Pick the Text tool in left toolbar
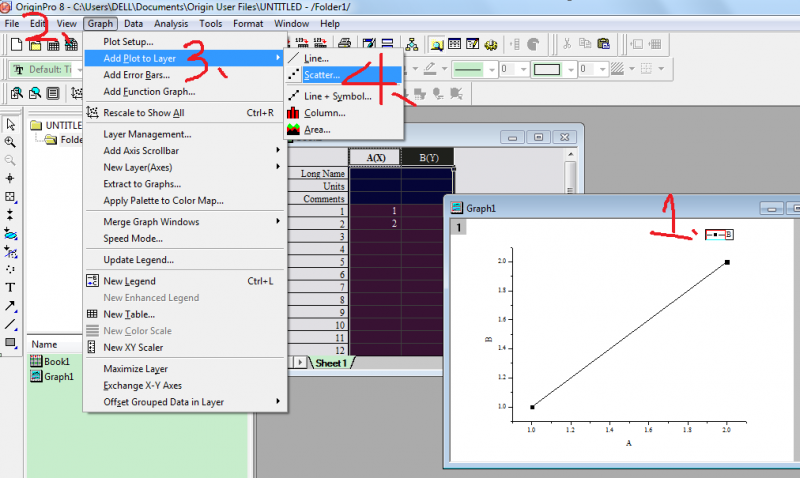The image size is (800, 478). [10, 287]
